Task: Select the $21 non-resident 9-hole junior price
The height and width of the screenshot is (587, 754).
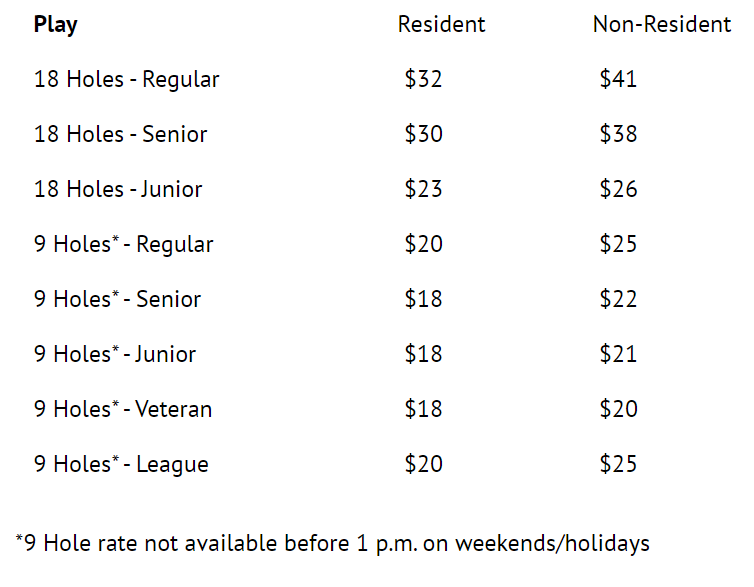Action: [618, 355]
